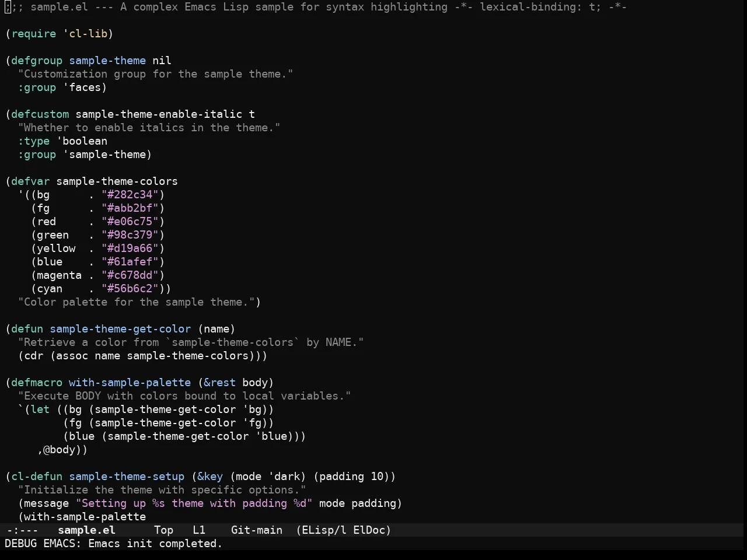Click the ElDoc minor mode indicator
Image resolution: width=747 pixels, height=560 pixels.
[369, 530]
